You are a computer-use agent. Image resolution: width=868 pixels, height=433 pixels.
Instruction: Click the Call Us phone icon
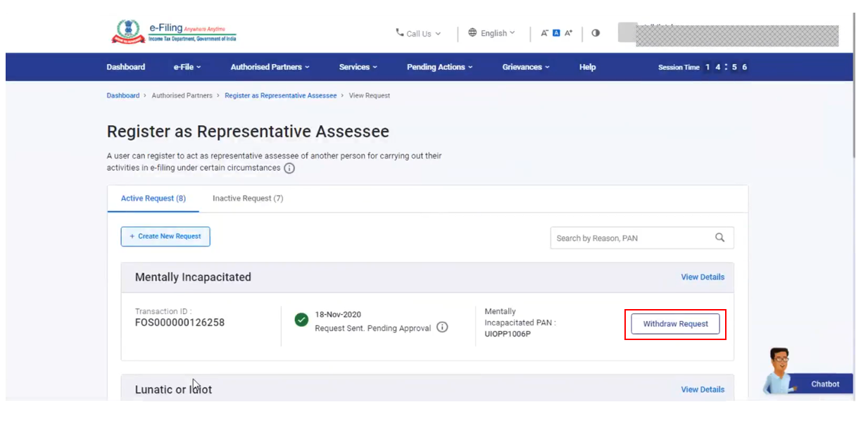401,33
